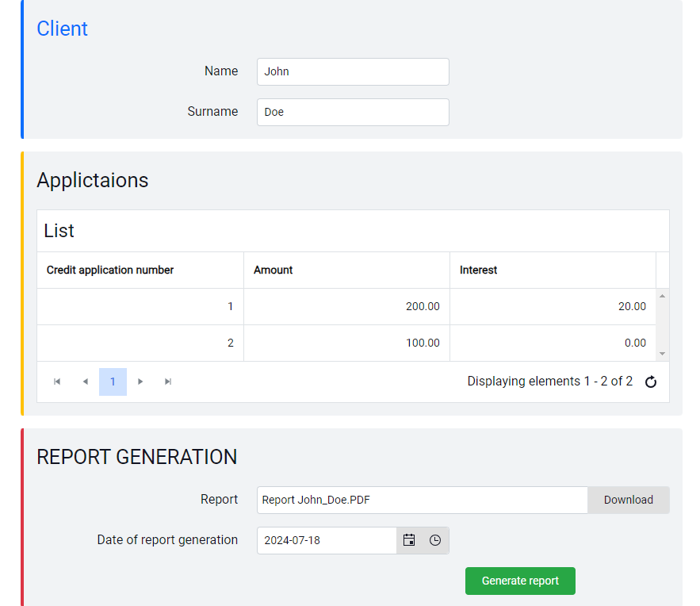Select credit application number 1 cell
The height and width of the screenshot is (606, 700).
(140, 307)
